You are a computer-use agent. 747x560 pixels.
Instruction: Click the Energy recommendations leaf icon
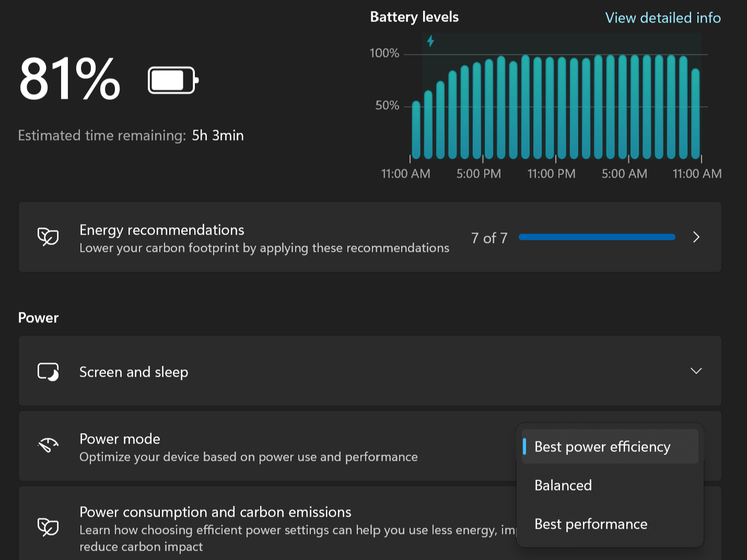(x=48, y=237)
